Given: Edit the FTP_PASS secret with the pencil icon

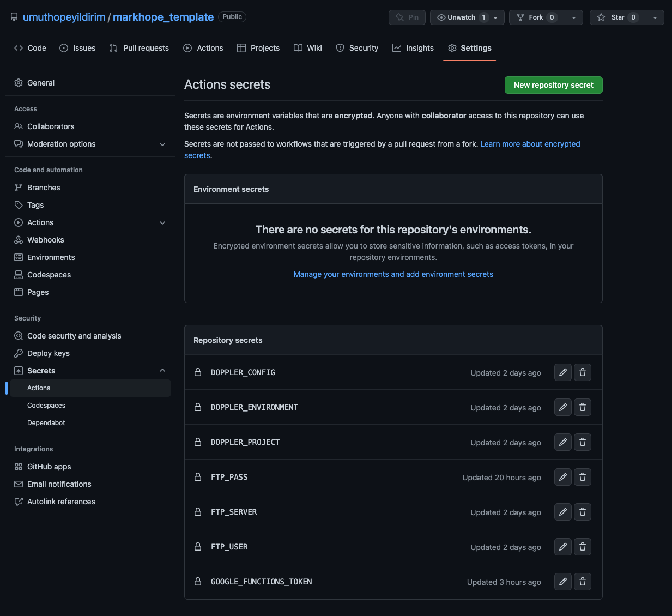Looking at the screenshot, I should pyautogui.click(x=562, y=476).
